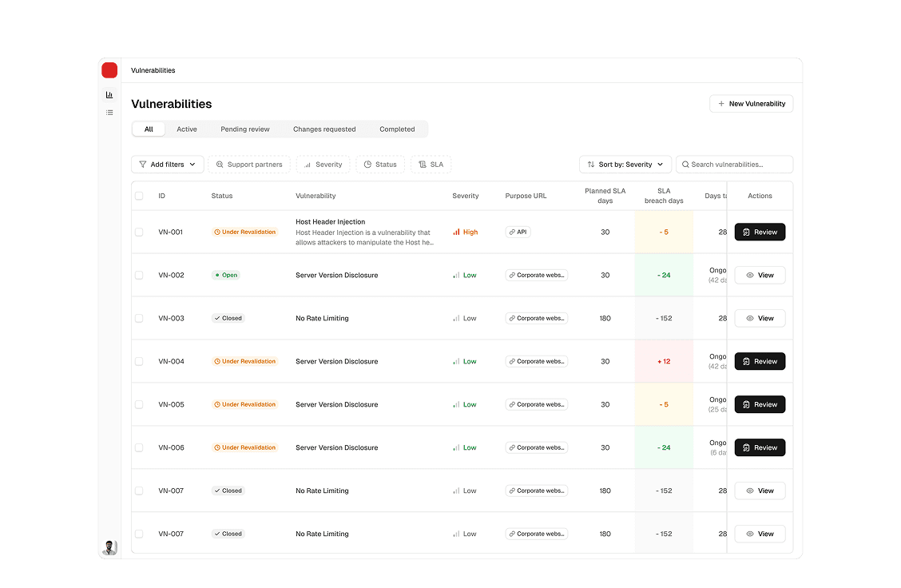This screenshot has width=901, height=588.
Task: Click the Search vulnerabilities field
Action: click(734, 165)
